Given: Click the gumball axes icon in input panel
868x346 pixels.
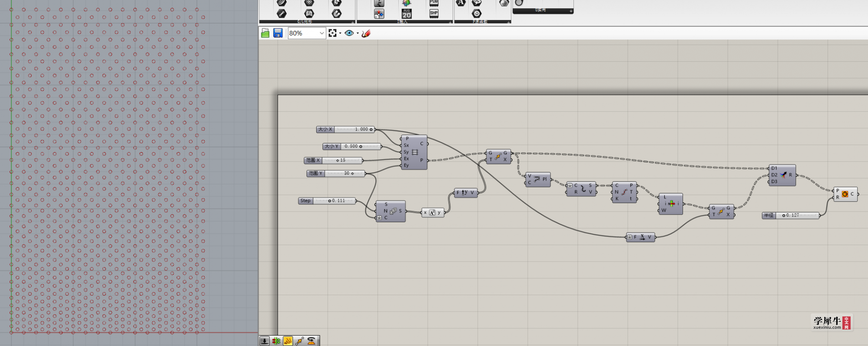Looking at the screenshot, I should pos(379,14).
